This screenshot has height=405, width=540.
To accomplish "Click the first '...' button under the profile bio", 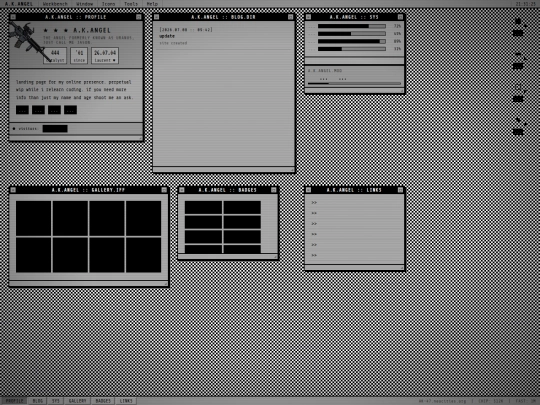I will tap(22, 110).
